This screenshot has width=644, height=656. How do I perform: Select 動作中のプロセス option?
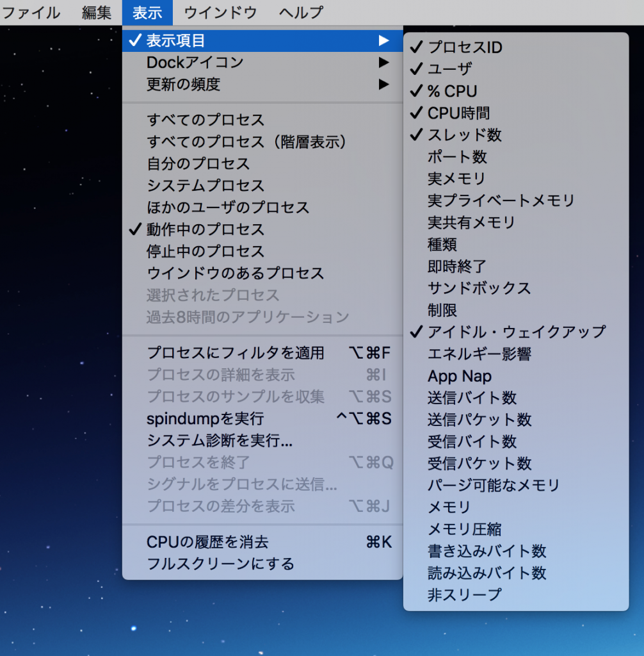tap(262, 229)
